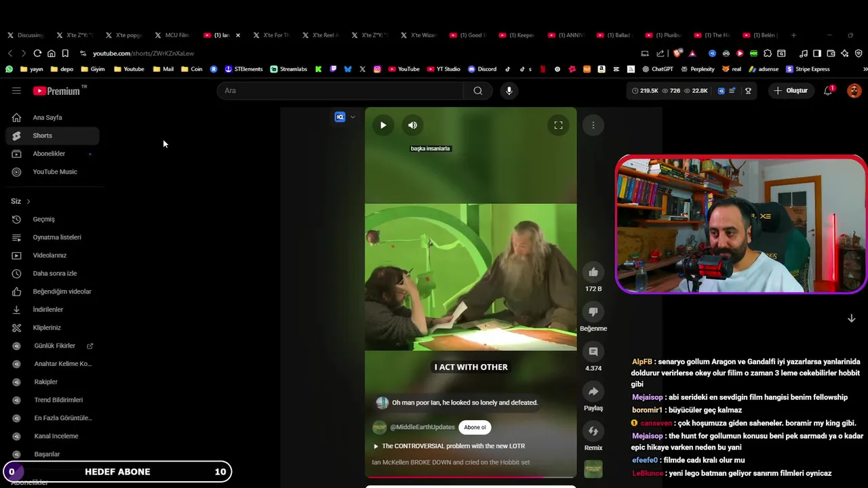Viewport: 868px width, 488px height.
Task: Open Trend Bildirimleri
Action: [x=52, y=400]
